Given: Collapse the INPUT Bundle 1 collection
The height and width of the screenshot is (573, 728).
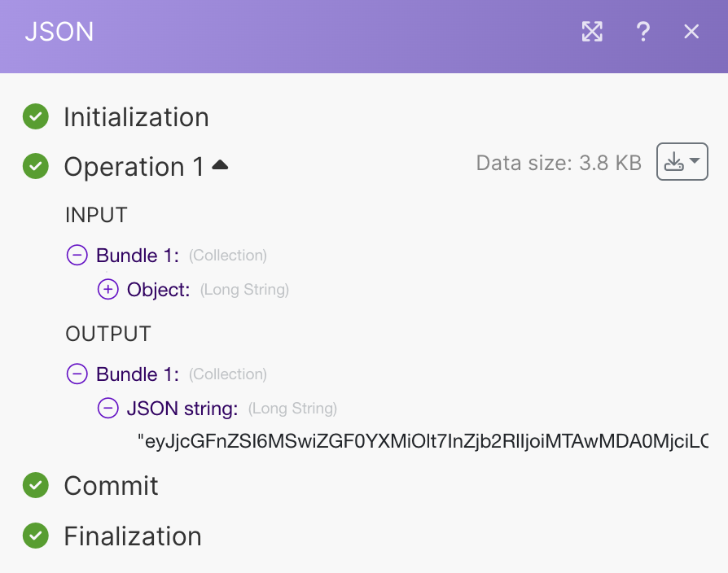Looking at the screenshot, I should (x=77, y=256).
